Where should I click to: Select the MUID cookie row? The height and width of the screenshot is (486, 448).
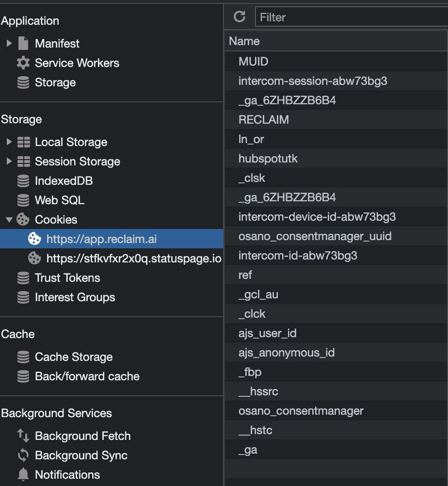(336, 62)
